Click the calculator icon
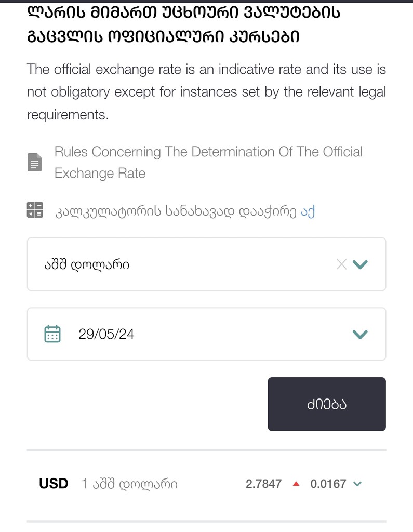The image size is (413, 532). pyautogui.click(x=35, y=210)
